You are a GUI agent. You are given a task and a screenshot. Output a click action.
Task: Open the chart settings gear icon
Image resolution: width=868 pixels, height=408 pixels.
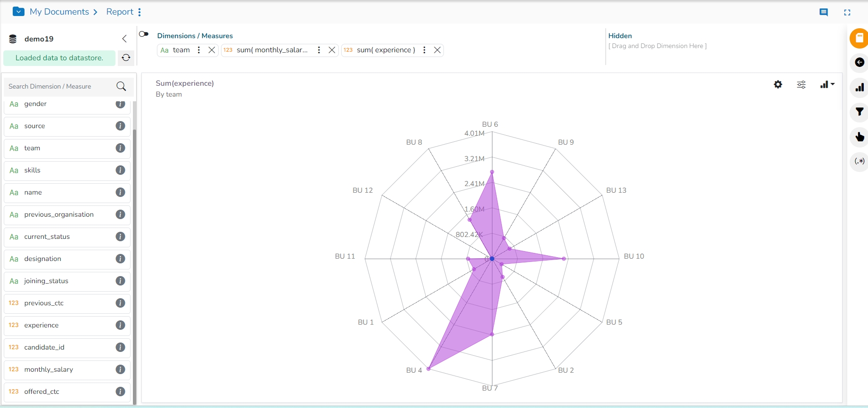[x=778, y=84]
